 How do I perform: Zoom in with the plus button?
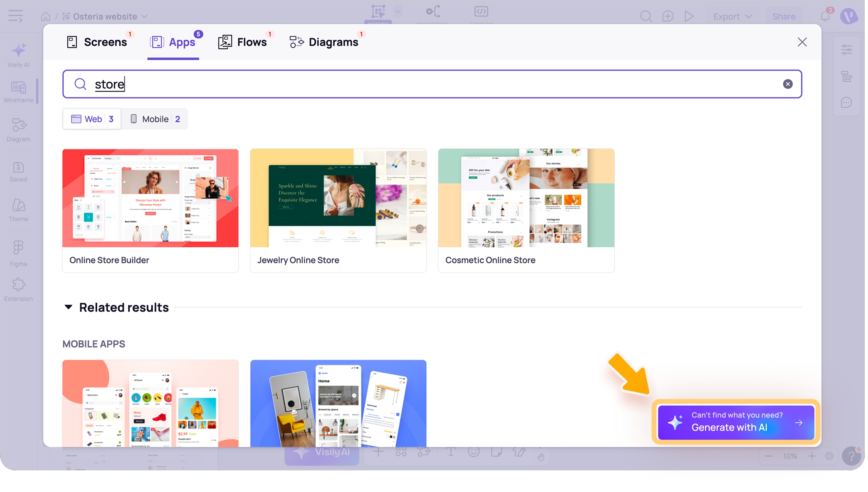812,456
